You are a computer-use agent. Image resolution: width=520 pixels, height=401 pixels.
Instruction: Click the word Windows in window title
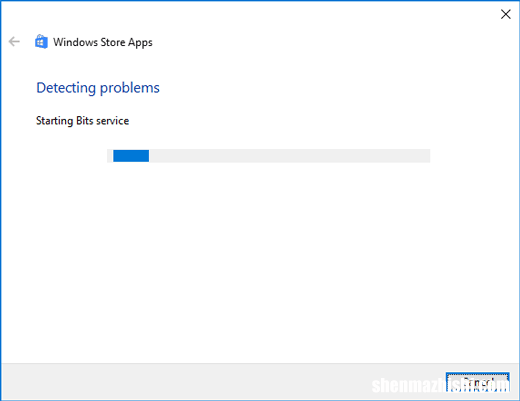pyautogui.click(x=75, y=42)
